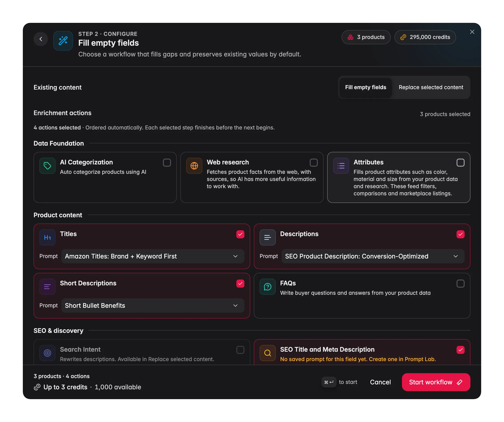Click the H1 Titles icon
The image size is (504, 422).
point(47,237)
